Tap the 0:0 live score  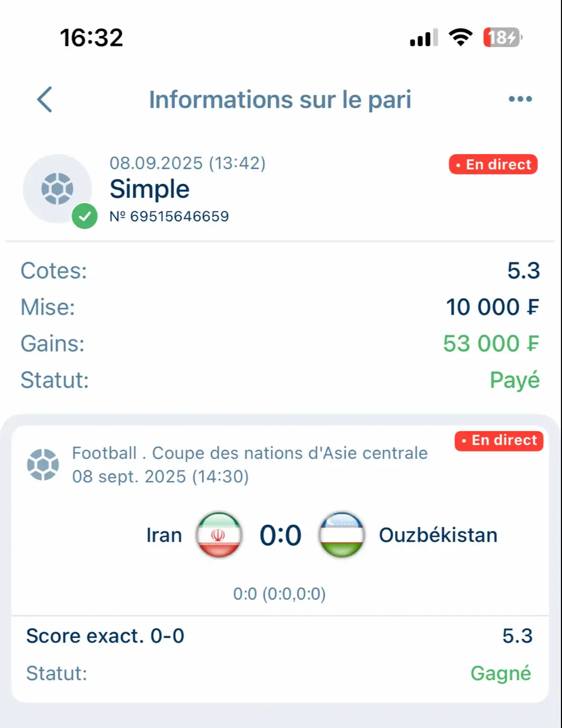coord(280,535)
